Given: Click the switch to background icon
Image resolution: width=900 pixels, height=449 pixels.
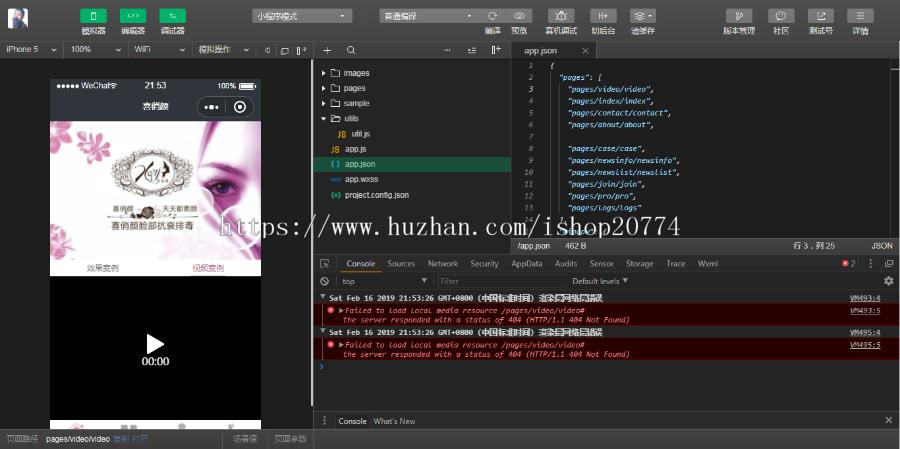Looking at the screenshot, I should pyautogui.click(x=603, y=16).
